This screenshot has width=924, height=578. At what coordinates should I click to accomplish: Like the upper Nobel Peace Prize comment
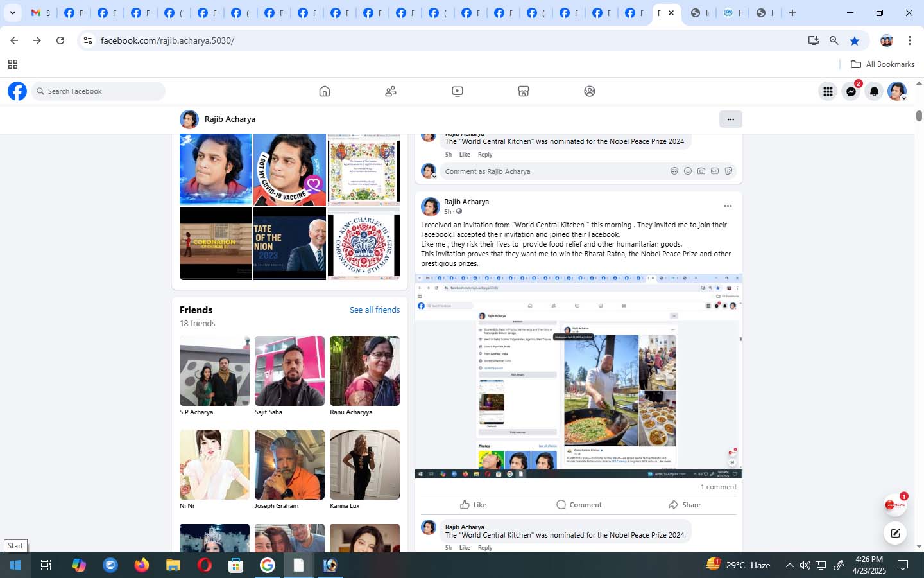click(x=465, y=155)
